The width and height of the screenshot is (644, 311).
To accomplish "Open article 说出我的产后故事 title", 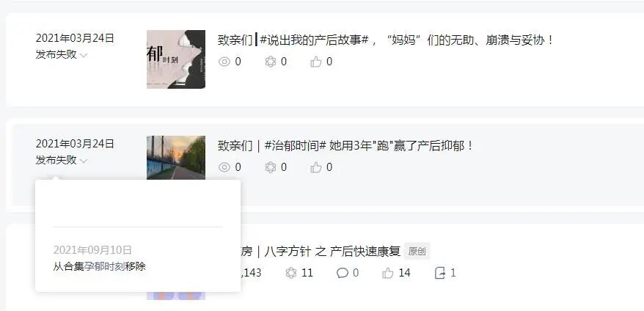I will pyautogui.click(x=386, y=40).
